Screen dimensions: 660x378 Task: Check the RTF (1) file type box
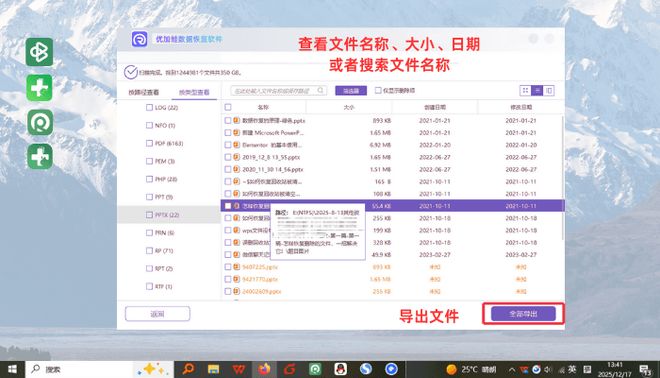pos(149,286)
